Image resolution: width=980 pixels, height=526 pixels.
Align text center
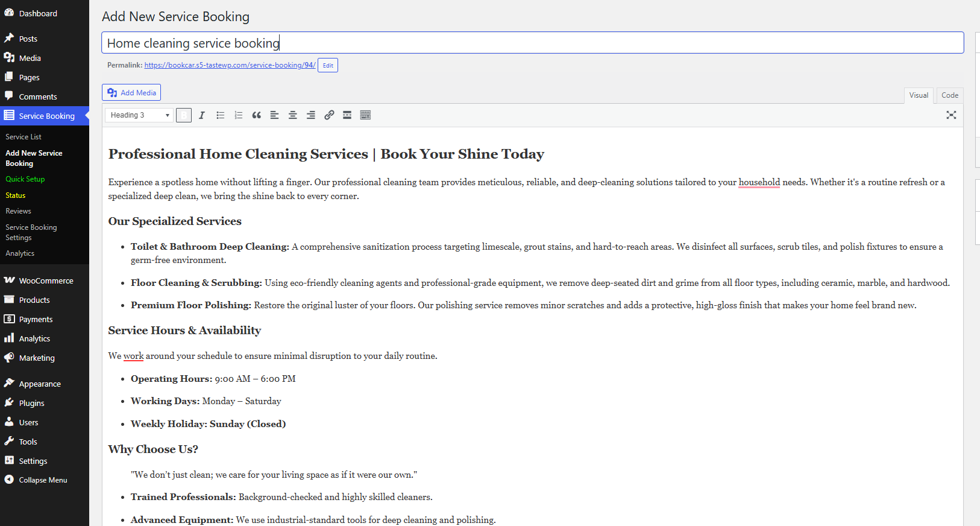[293, 115]
